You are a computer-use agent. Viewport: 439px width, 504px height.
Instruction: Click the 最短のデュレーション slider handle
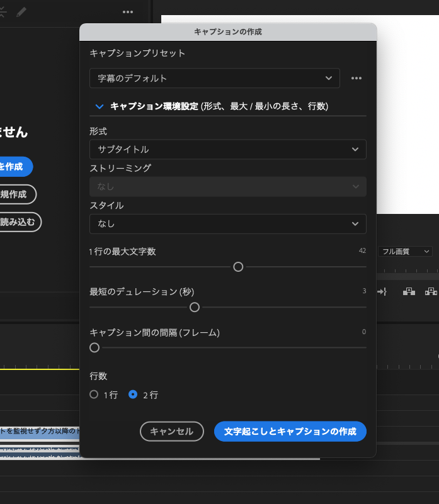(x=195, y=307)
